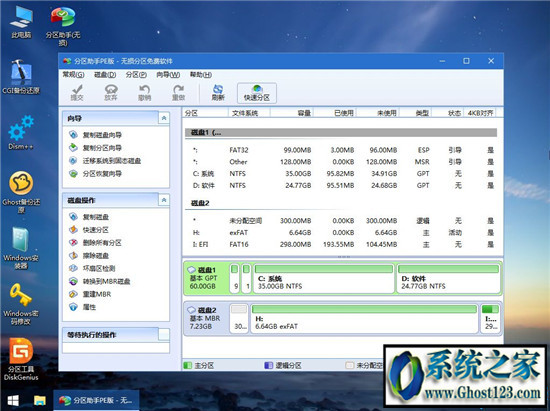
Task: Click the 放弃 (Discard) toolbar icon
Action: click(x=110, y=93)
